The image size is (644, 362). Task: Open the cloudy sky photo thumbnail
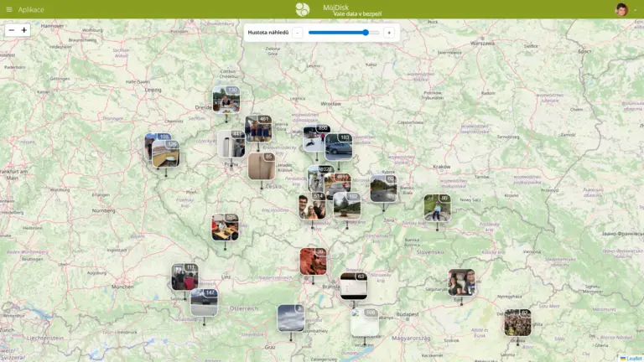(291, 318)
